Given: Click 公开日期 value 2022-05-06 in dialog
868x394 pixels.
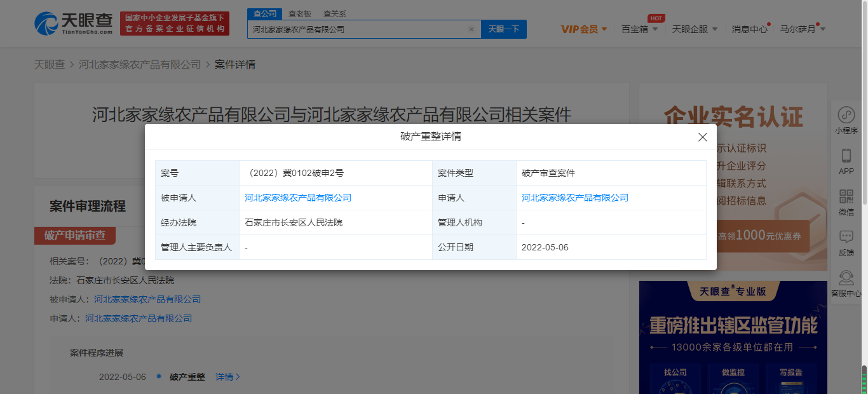Looking at the screenshot, I should tap(545, 247).
